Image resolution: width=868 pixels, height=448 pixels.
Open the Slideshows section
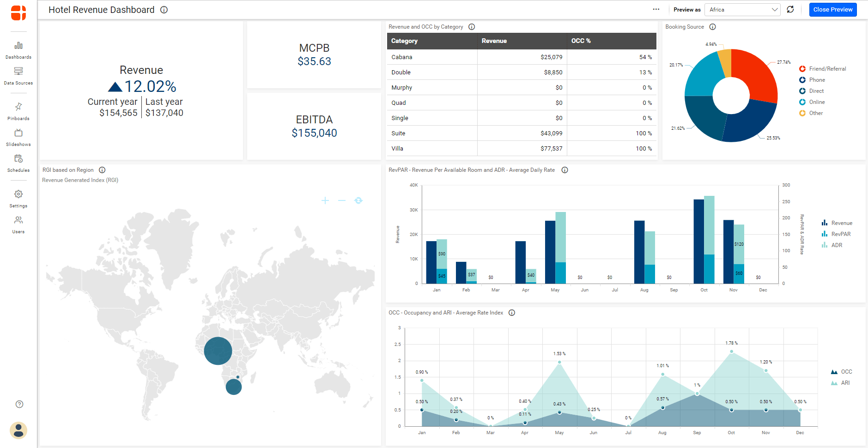(18, 137)
